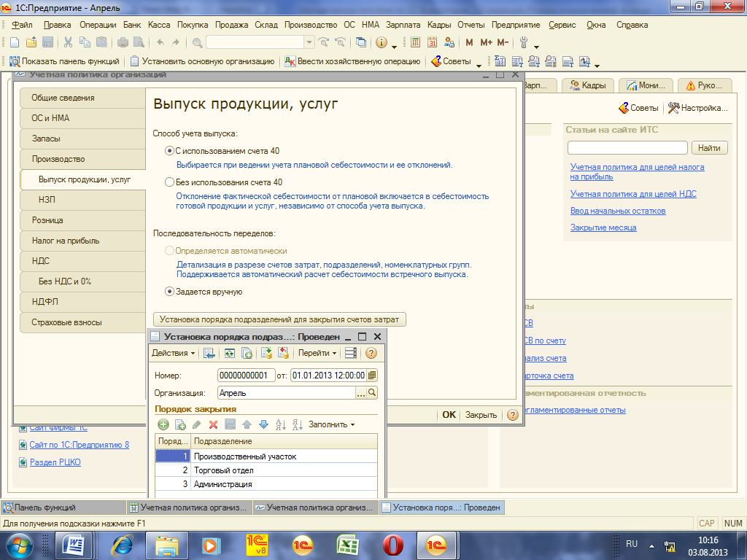Add a new row with the green plus

coord(163,424)
